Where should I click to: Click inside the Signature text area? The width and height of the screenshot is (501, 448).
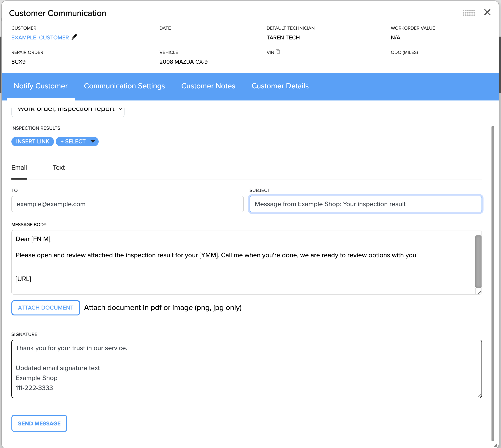246,369
